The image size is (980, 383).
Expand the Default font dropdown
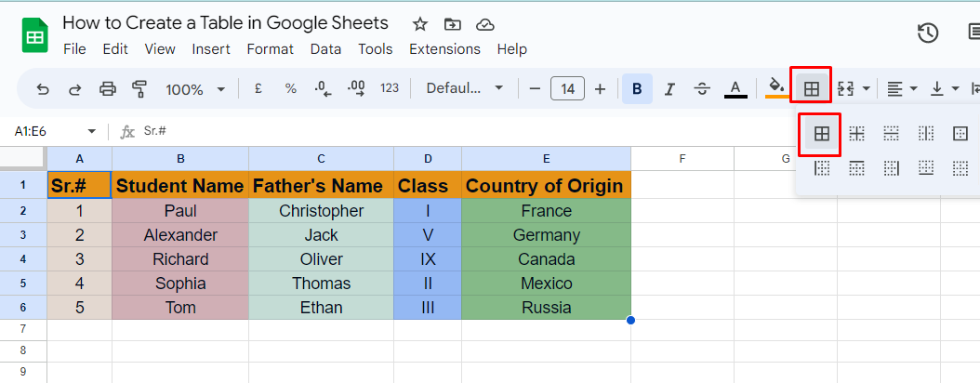click(x=464, y=88)
